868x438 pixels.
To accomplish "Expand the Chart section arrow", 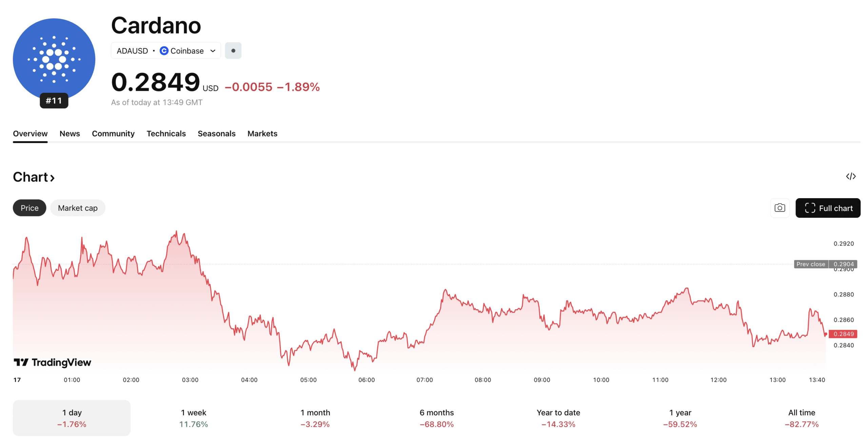I will coord(53,178).
